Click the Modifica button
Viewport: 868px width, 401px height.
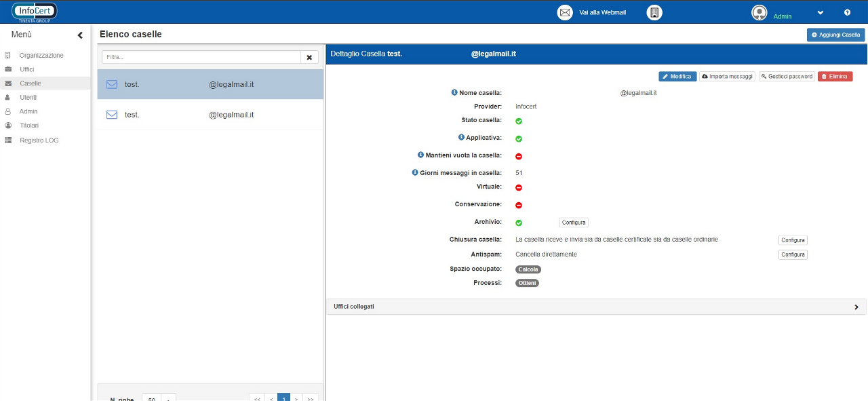point(677,77)
